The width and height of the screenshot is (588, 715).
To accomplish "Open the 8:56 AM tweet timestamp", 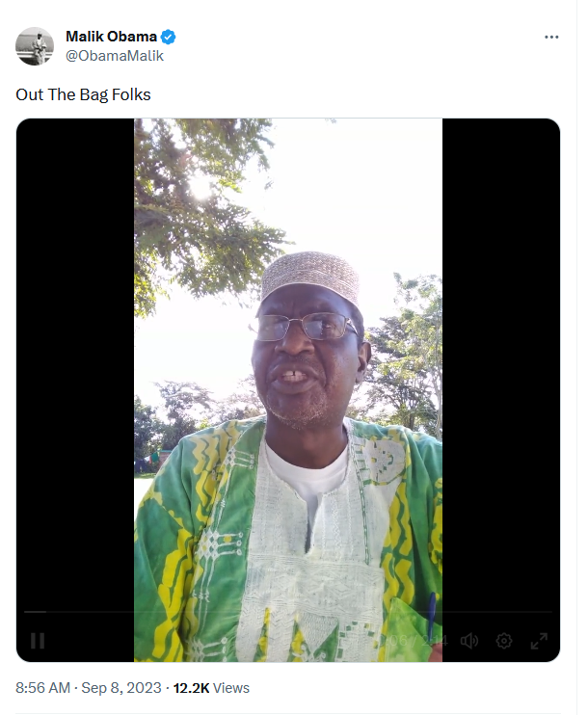I will pyautogui.click(x=42, y=688).
